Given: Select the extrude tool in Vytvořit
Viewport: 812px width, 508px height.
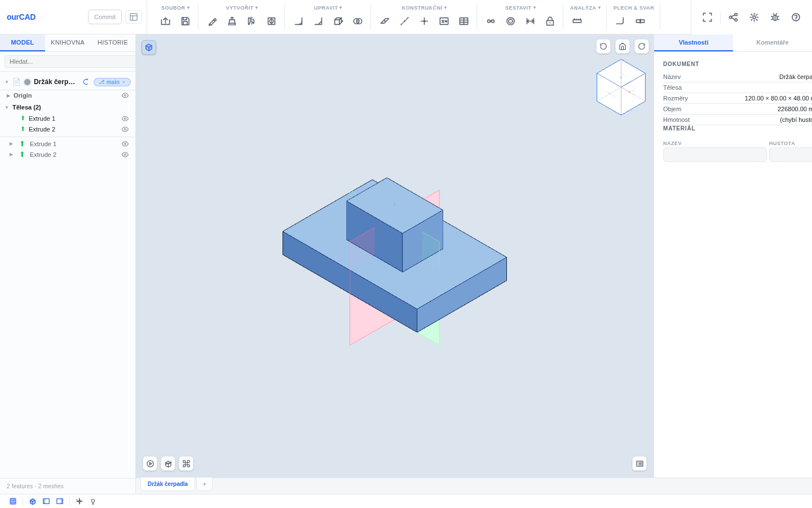Looking at the screenshot, I should 232,21.
